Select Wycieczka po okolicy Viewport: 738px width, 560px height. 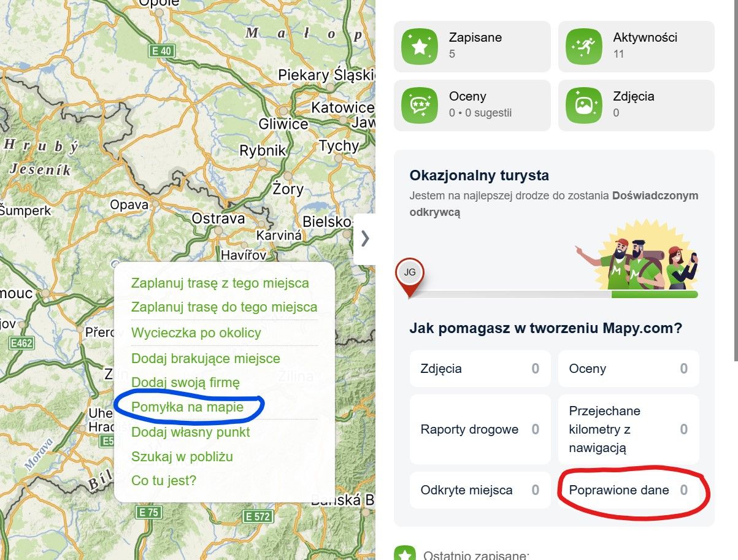pyautogui.click(x=196, y=333)
